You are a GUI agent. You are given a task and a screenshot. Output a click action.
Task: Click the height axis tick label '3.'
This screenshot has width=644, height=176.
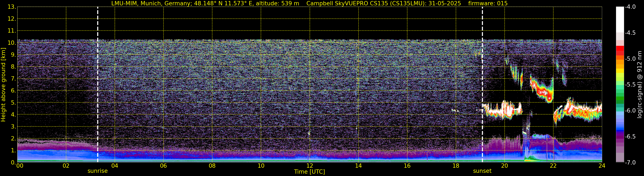(13, 126)
